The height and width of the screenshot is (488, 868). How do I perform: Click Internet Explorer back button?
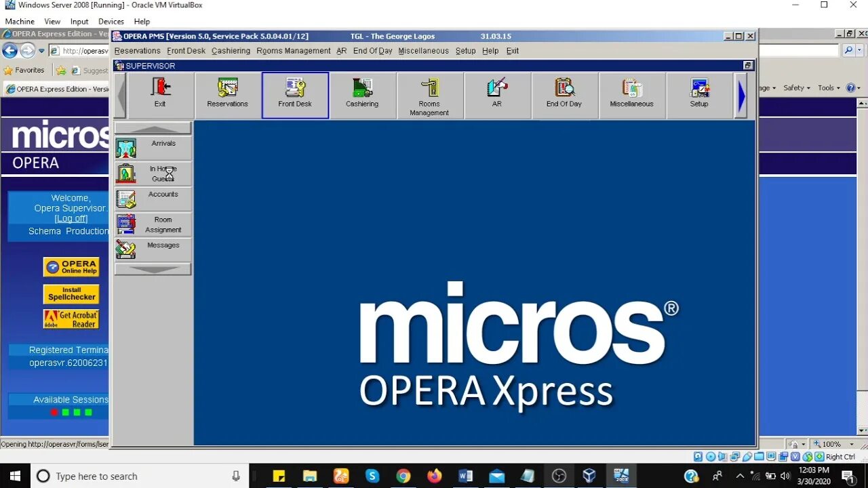(10, 50)
